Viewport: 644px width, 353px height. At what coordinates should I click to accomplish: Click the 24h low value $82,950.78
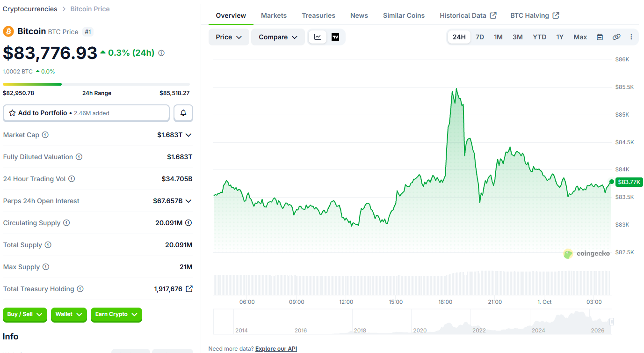coord(19,93)
